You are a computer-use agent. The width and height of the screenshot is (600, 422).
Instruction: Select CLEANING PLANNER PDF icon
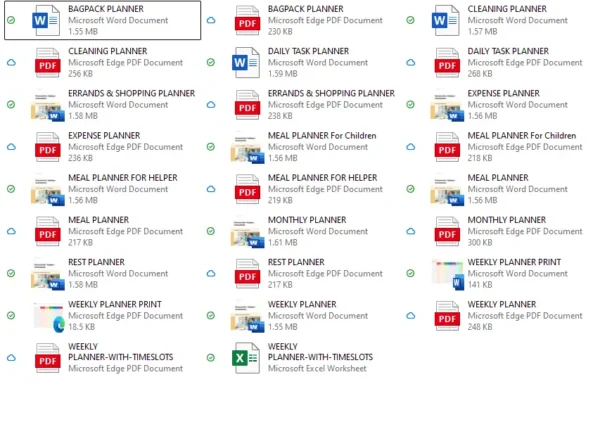tap(48, 62)
